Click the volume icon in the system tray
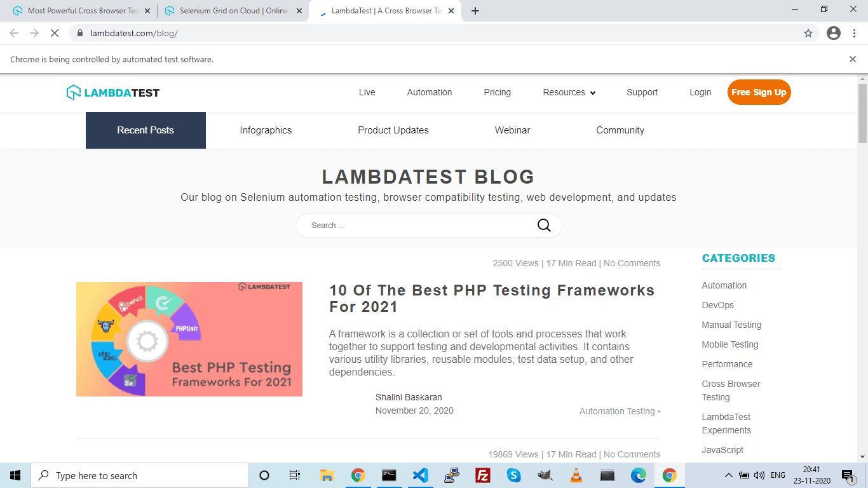Image resolution: width=868 pixels, height=488 pixels. (758, 475)
